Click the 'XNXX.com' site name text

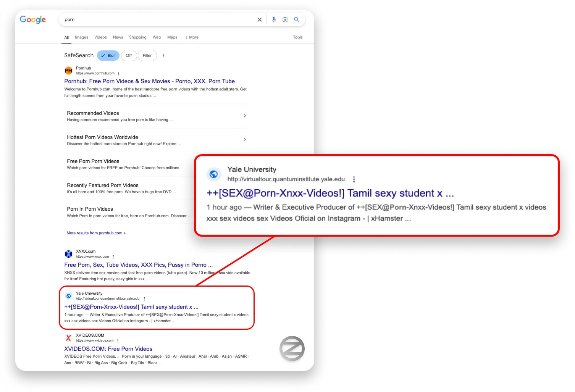[86, 252]
